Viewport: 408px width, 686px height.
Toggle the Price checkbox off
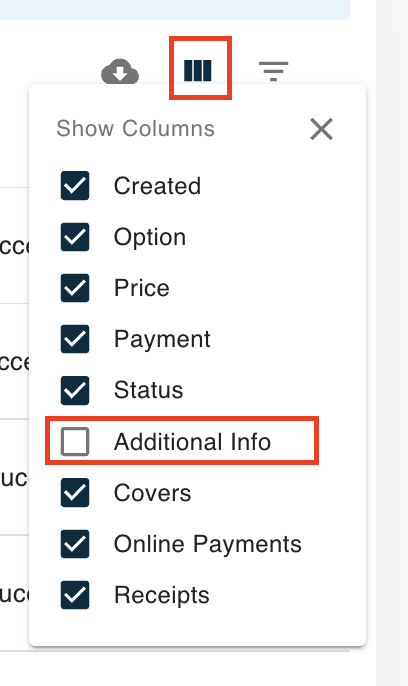coord(75,288)
